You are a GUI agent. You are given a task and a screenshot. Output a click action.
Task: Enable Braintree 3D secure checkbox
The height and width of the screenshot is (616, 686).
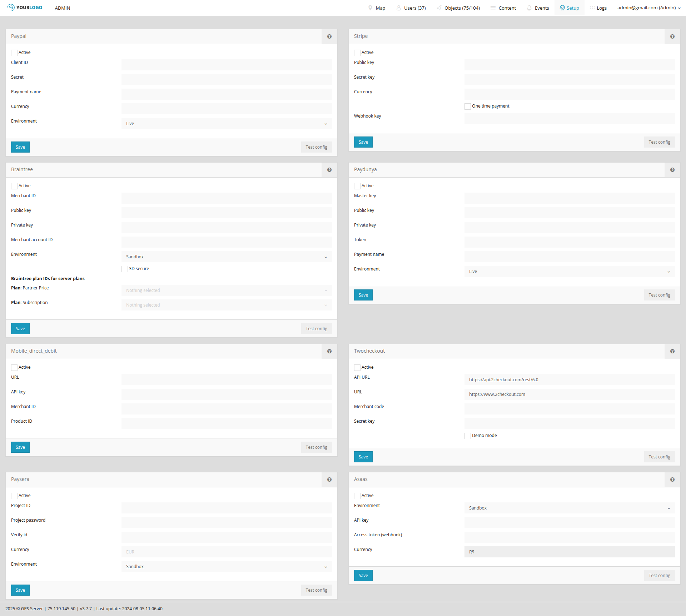pos(125,269)
